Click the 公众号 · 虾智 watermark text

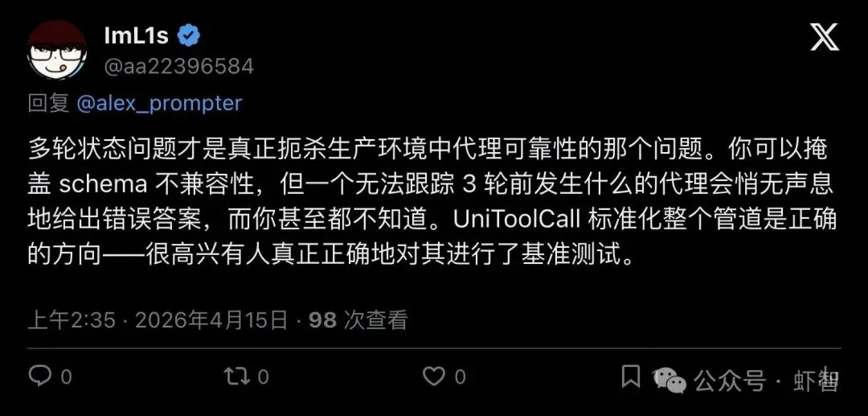pyautogui.click(x=766, y=381)
